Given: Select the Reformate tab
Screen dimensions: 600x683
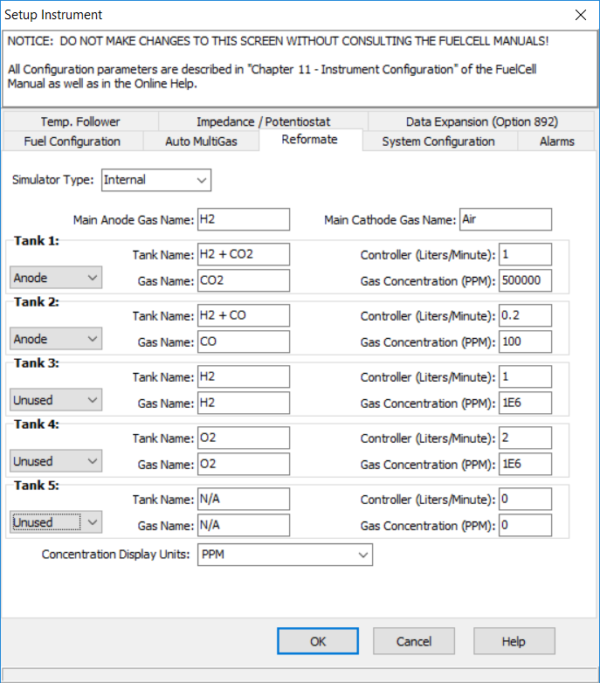Looking at the screenshot, I should coord(310,139).
